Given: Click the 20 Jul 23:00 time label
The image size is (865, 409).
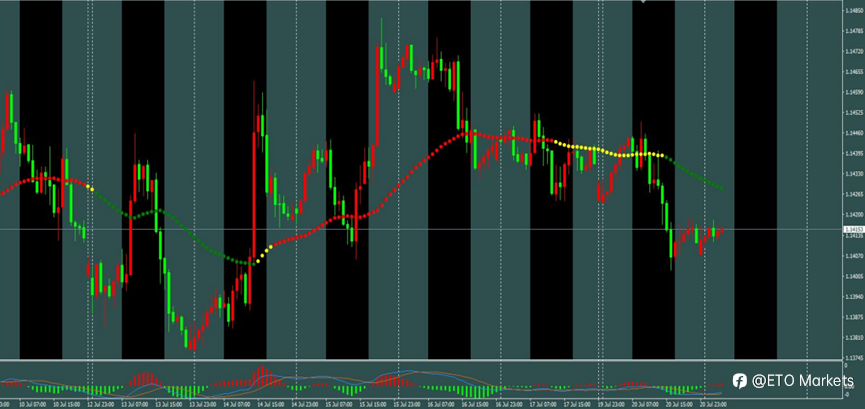Looking at the screenshot, I should pyautogui.click(x=714, y=405).
